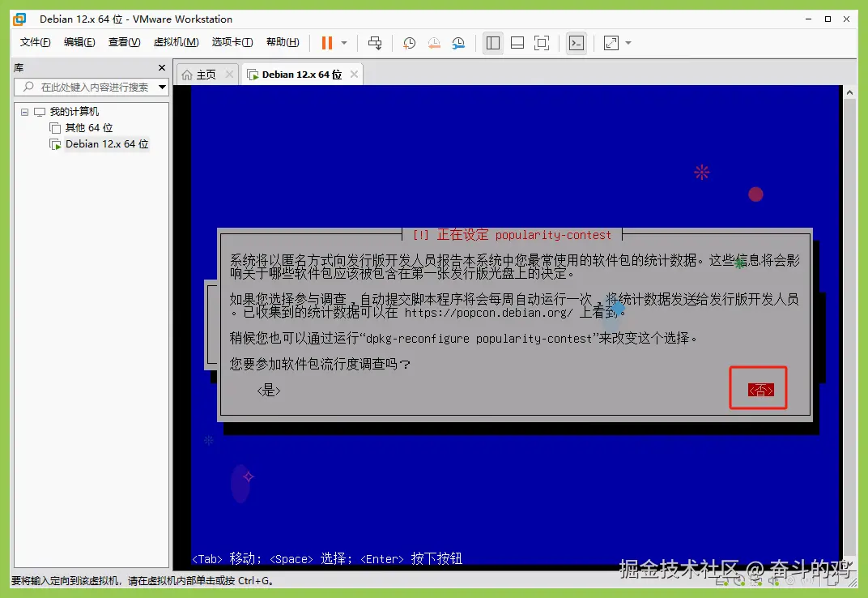Click the https://popcon.debian.org/ URL text
Image resolution: width=868 pixels, height=598 pixels.
488,313
